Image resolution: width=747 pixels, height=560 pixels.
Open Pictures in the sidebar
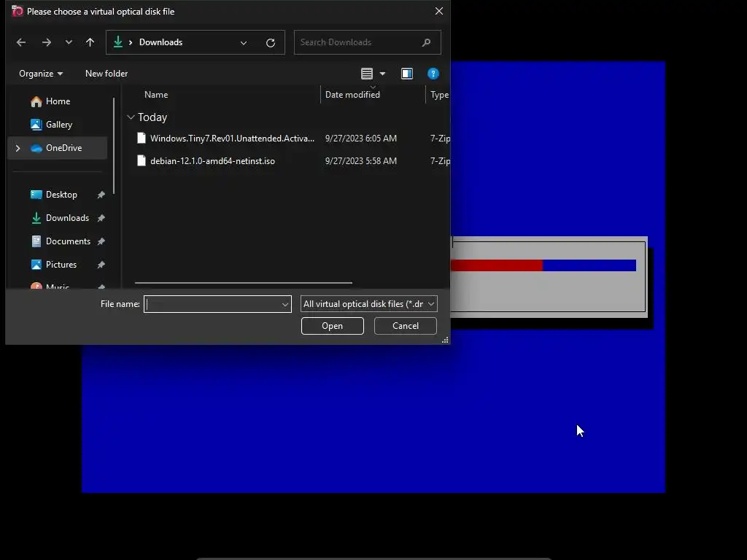point(61,265)
